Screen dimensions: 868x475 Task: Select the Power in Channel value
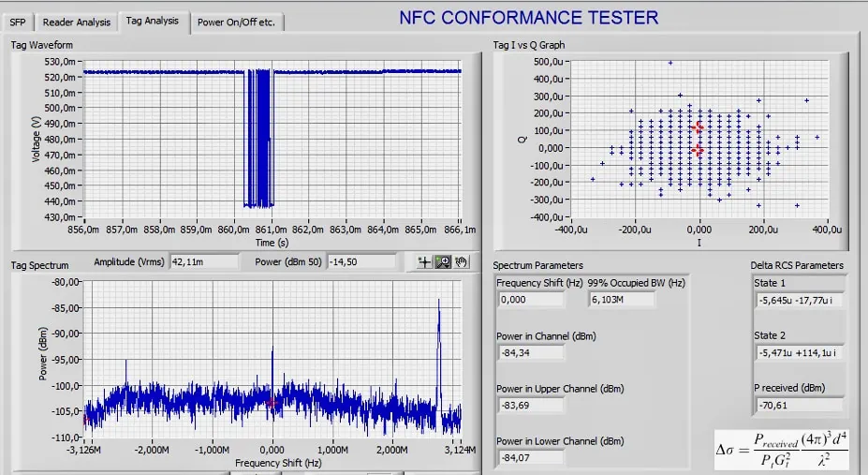(x=531, y=352)
